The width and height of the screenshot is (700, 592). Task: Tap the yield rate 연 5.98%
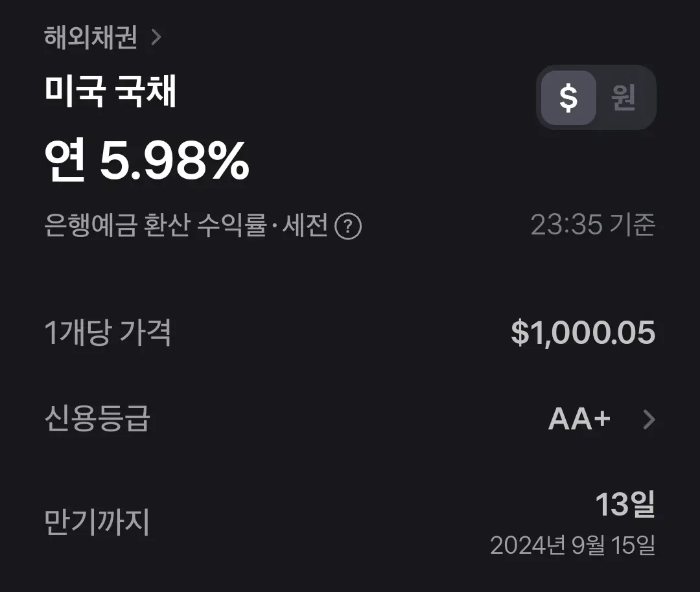[148, 162]
